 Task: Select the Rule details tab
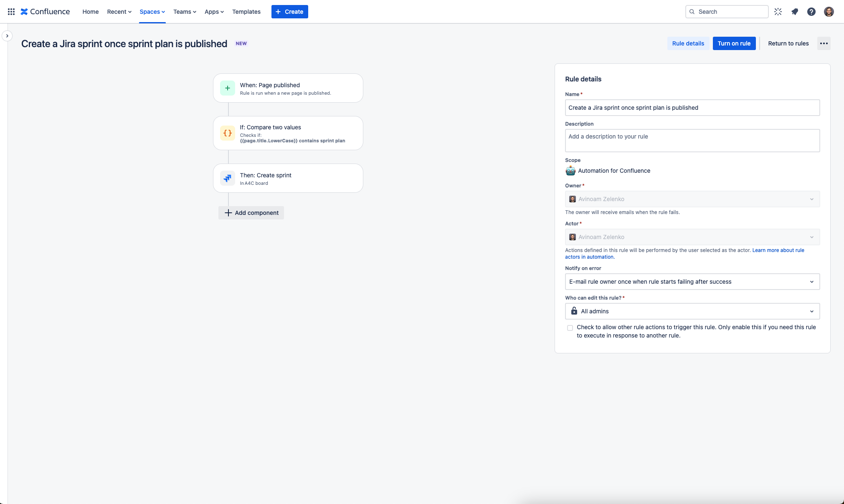click(x=688, y=43)
